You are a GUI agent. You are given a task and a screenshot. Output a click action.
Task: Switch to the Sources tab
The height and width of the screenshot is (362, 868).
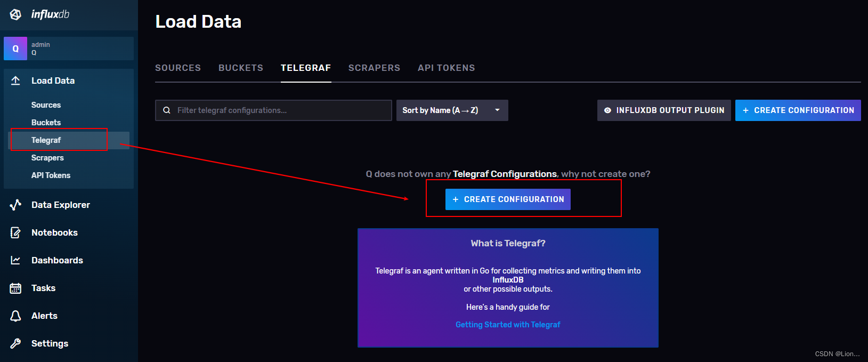(x=178, y=68)
